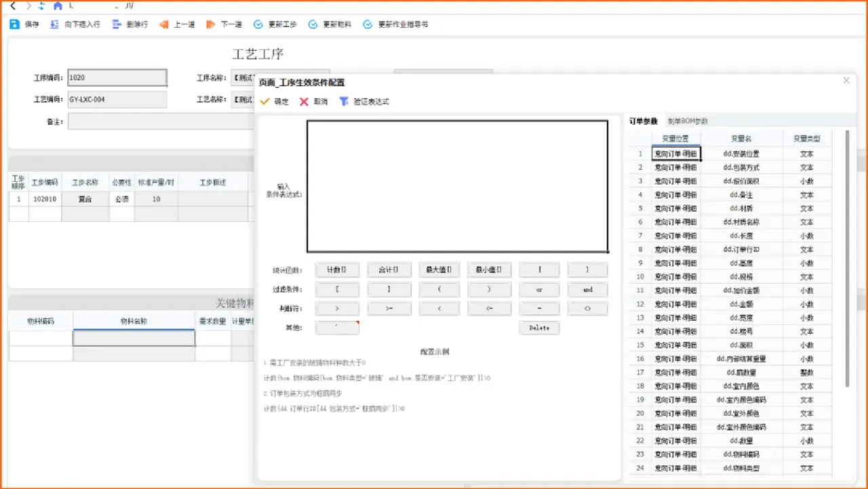
Task: Click the 向下插入行 insert row icon
Action: pyautogui.click(x=55, y=24)
